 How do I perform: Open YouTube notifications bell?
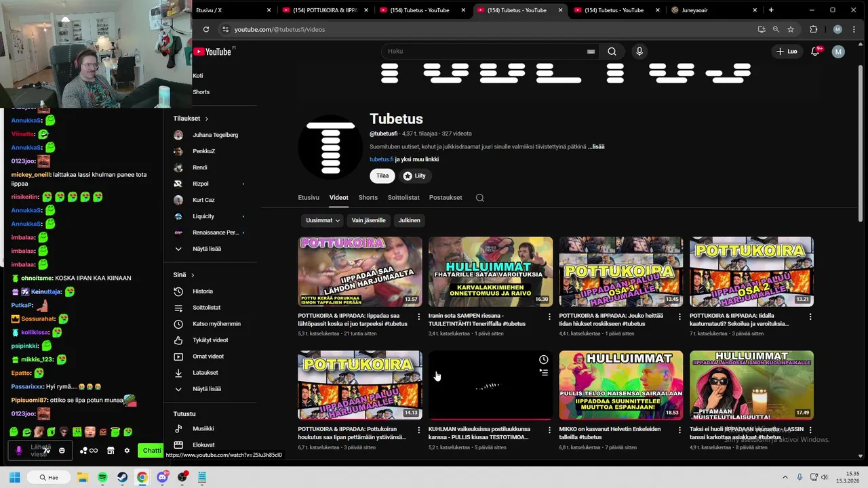pos(816,52)
